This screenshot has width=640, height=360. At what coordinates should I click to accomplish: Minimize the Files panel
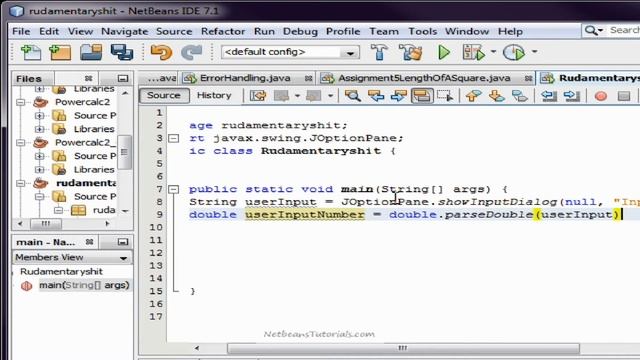click(122, 78)
